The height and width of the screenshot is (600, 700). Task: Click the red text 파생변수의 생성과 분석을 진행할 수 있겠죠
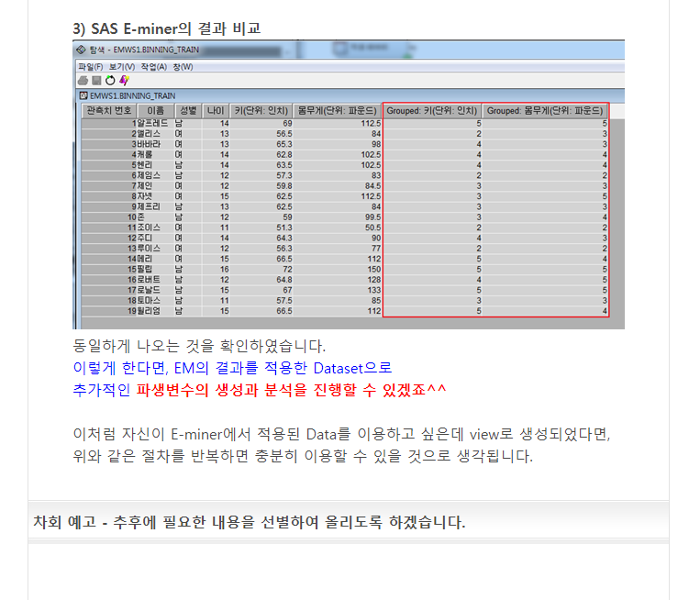(x=291, y=390)
